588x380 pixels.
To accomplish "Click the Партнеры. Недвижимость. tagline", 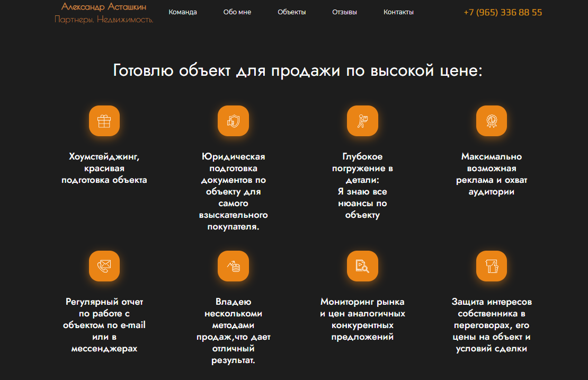I will click(x=103, y=20).
